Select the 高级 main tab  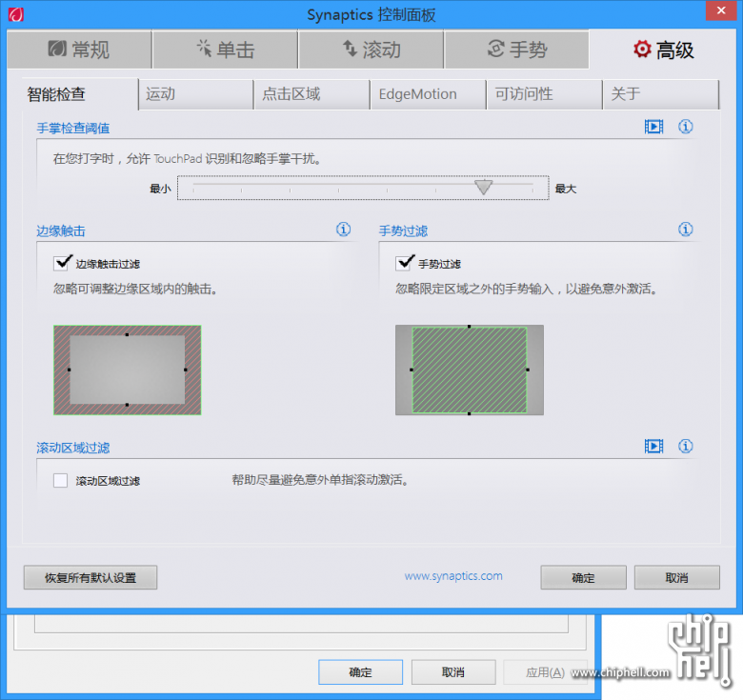pyautogui.click(x=663, y=50)
